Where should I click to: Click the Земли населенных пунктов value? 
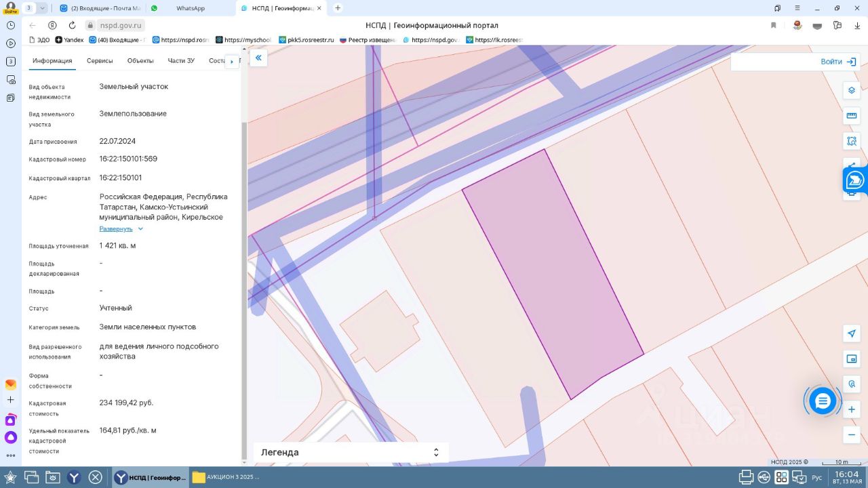coord(148,327)
